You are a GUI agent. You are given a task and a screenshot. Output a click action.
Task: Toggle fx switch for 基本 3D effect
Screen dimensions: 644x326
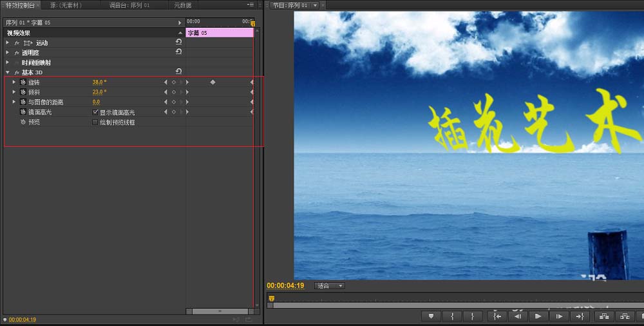point(17,72)
